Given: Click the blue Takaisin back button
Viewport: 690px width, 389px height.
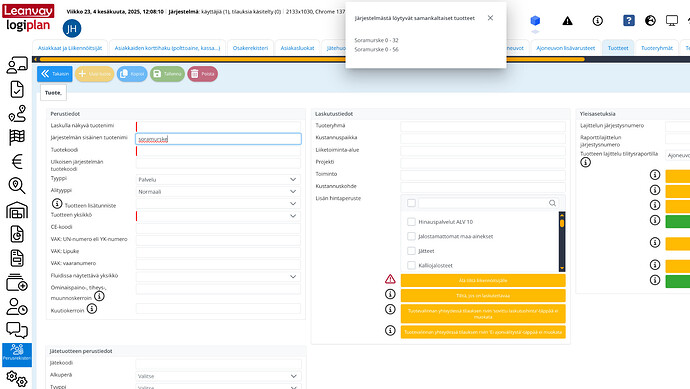Looking at the screenshot, I should pyautogui.click(x=55, y=74).
